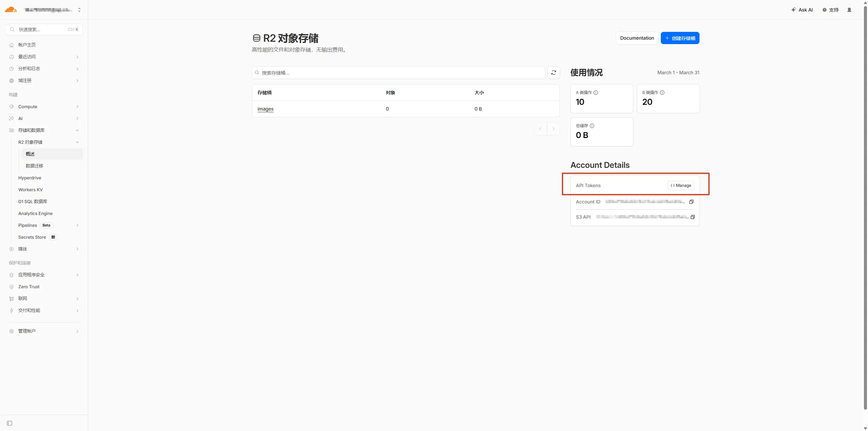Copy the S3 API endpoint
Image resolution: width=868 pixels, height=431 pixels.
(692, 217)
